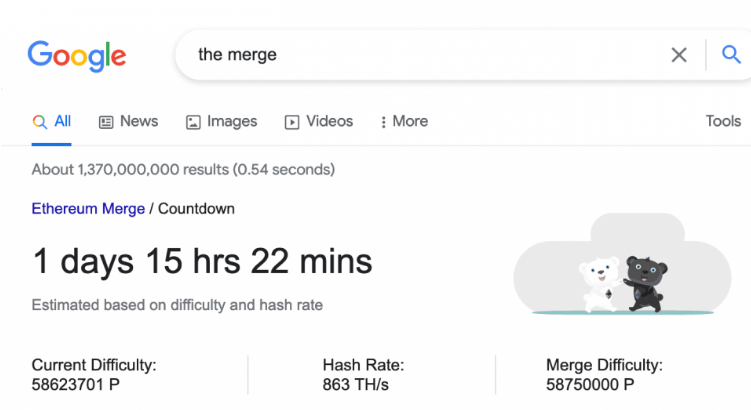751x410 pixels.
Task: Open the Ethereum Merge link
Action: pos(88,209)
